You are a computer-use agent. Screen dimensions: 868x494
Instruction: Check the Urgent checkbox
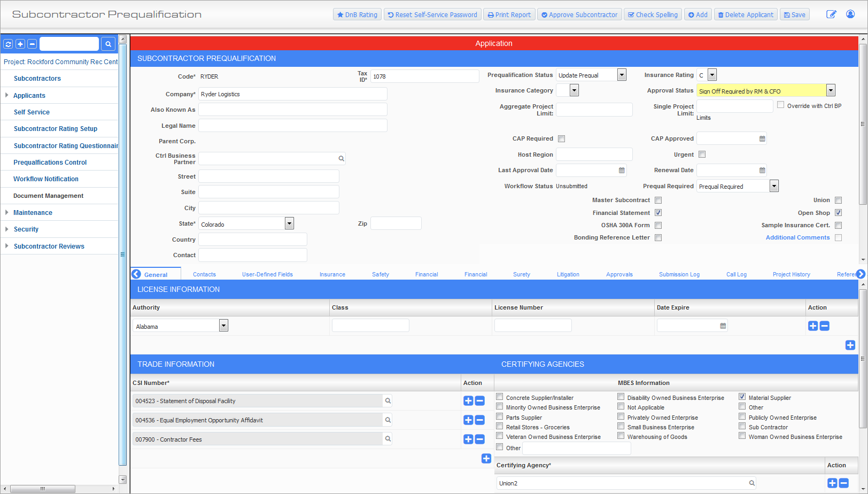coord(702,154)
